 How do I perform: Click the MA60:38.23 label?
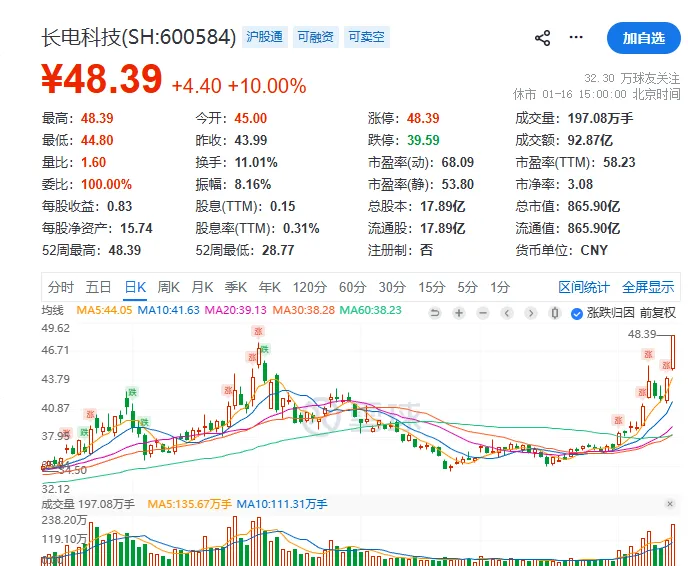[x=371, y=310]
